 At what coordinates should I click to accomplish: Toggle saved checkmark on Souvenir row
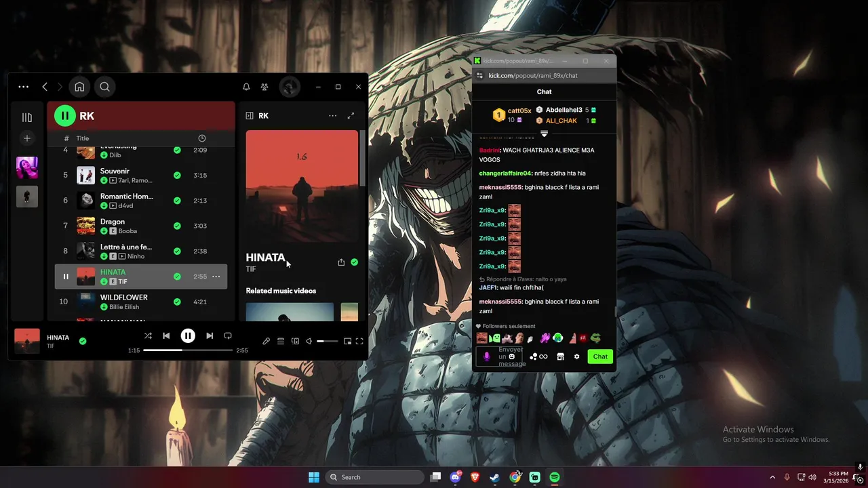[177, 176]
